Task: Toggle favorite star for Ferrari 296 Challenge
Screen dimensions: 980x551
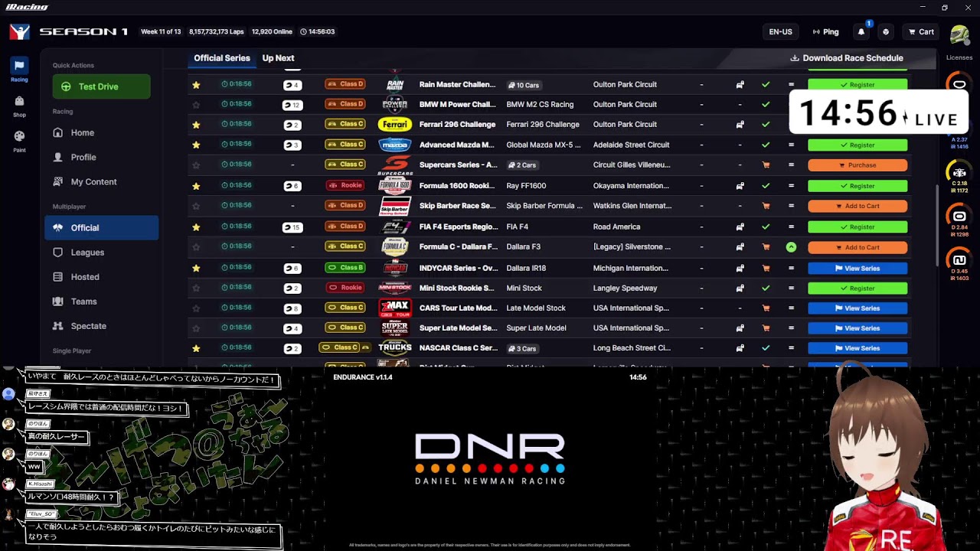Action: pos(196,125)
